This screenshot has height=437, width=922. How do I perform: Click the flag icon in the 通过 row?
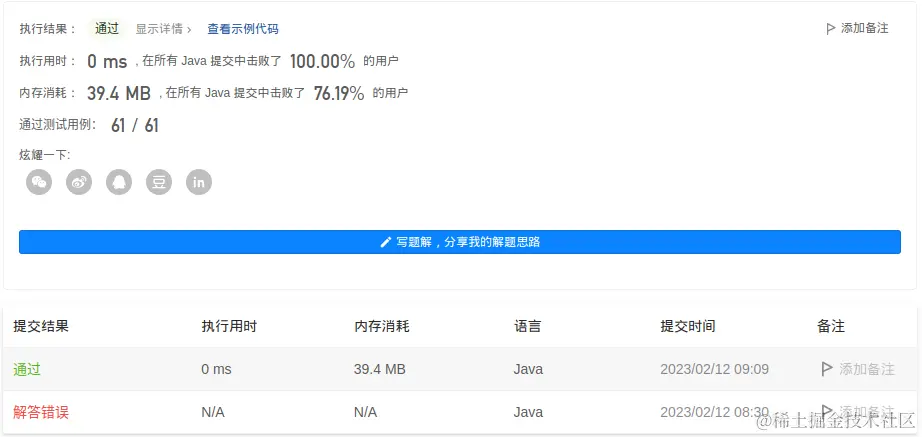tap(827, 369)
